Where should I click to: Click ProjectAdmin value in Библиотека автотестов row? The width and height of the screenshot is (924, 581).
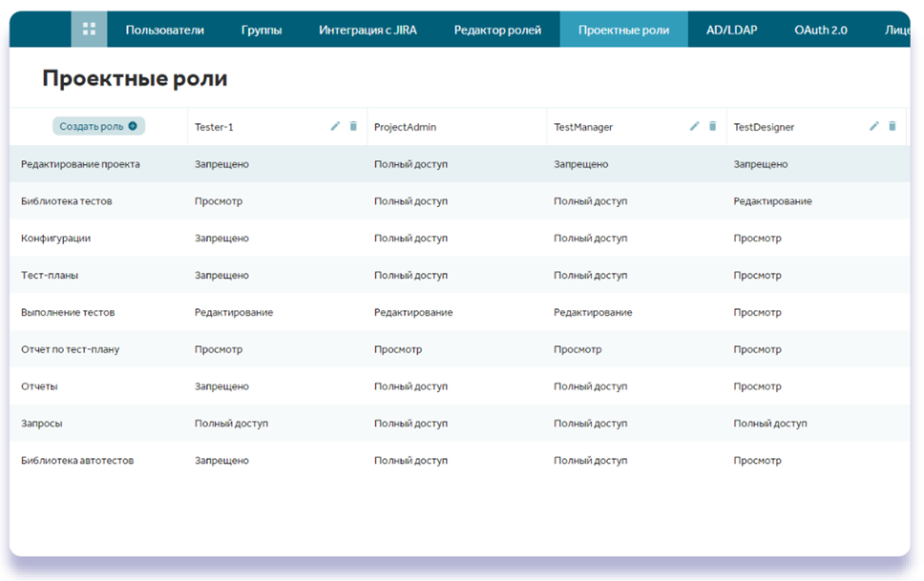pos(410,460)
